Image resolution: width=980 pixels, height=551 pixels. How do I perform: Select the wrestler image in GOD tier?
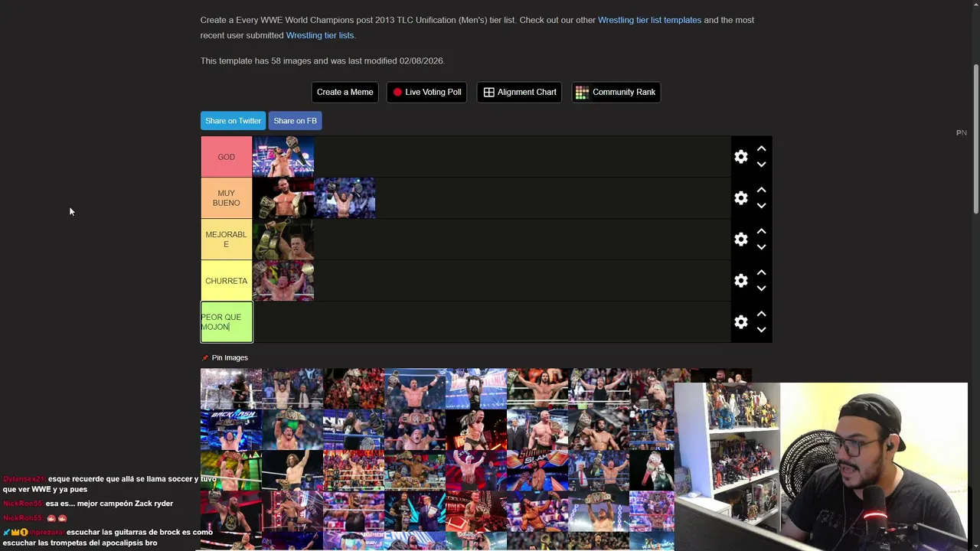tap(283, 157)
